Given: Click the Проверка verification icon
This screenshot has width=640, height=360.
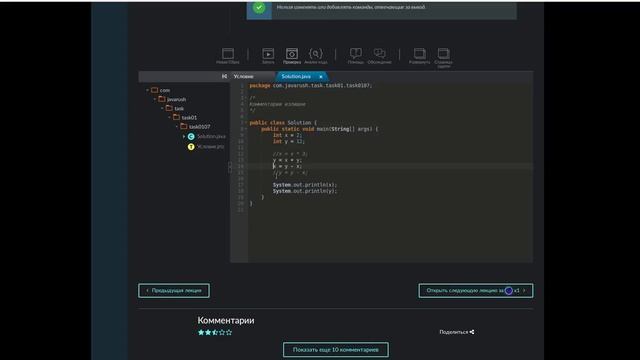Looking at the screenshot, I should [292, 54].
